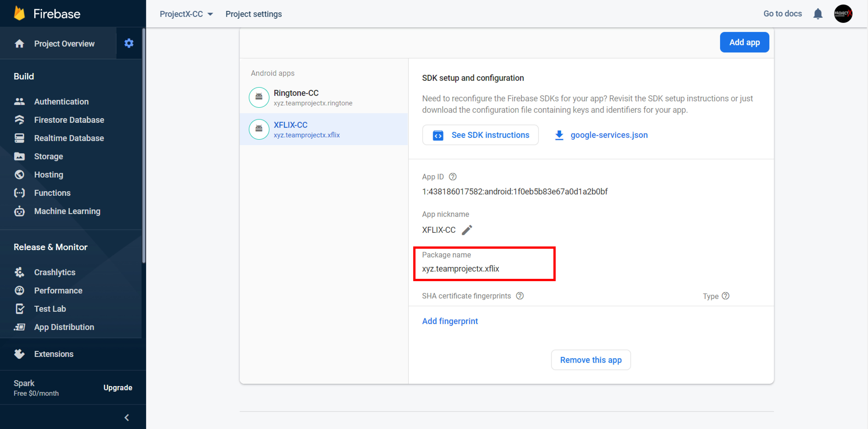The height and width of the screenshot is (429, 868).
Task: Collapse the sidebar with the chevron
Action: click(x=127, y=417)
